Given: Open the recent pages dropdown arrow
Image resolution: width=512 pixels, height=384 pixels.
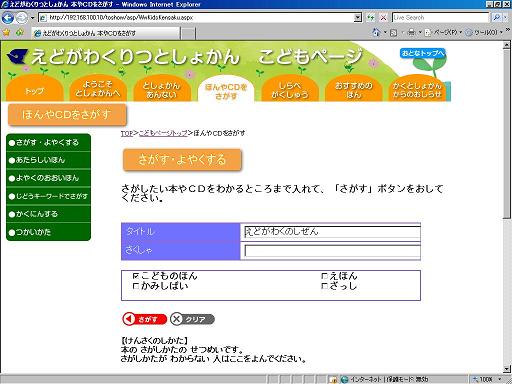Looking at the screenshot, I should 32,18.
